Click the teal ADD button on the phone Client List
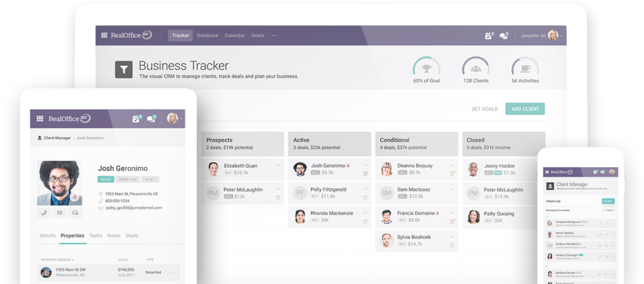Image resolution: width=644 pixels, height=284 pixels. [x=608, y=201]
